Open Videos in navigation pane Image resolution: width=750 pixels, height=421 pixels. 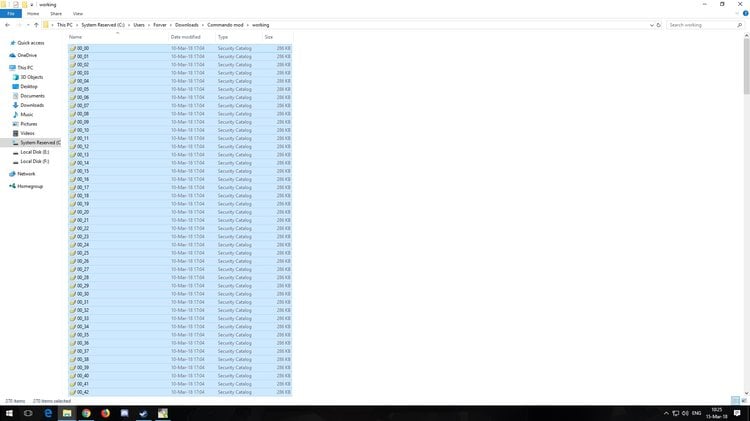click(27, 133)
